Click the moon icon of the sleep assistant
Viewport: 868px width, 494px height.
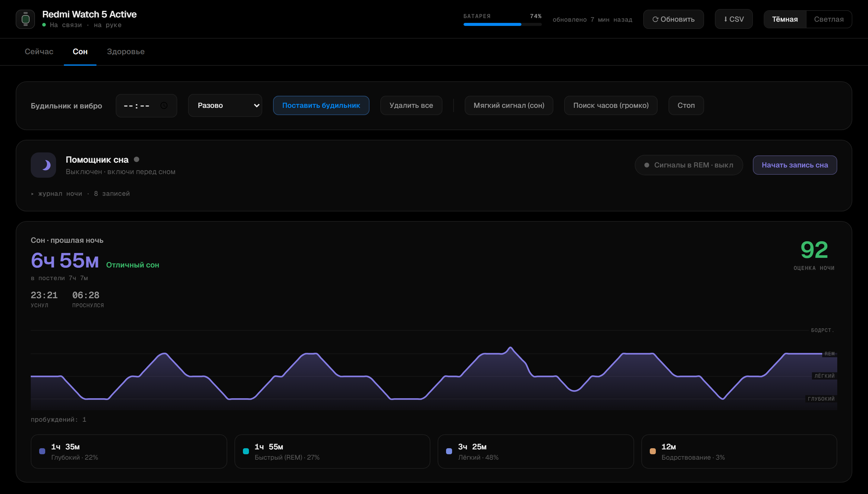point(43,165)
